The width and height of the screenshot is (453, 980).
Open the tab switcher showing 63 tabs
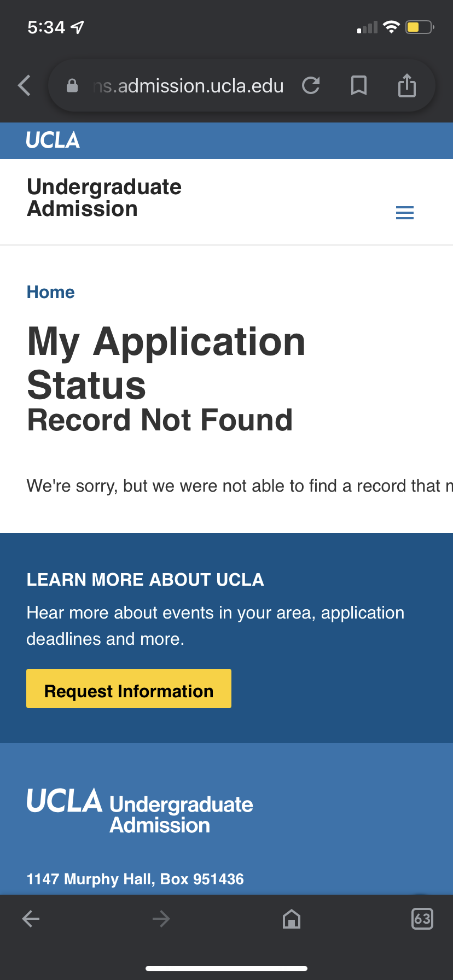(422, 919)
